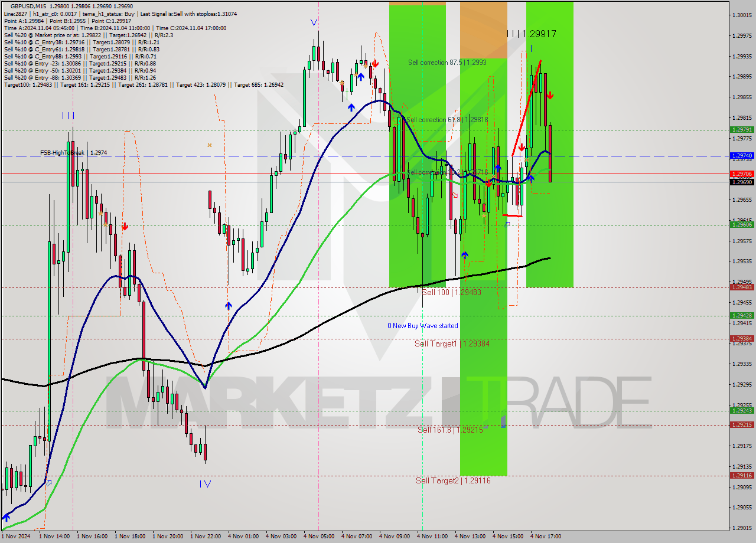Click the green 1.29791 price tag
Viewport: 756px width, 543px height.
(x=742, y=129)
